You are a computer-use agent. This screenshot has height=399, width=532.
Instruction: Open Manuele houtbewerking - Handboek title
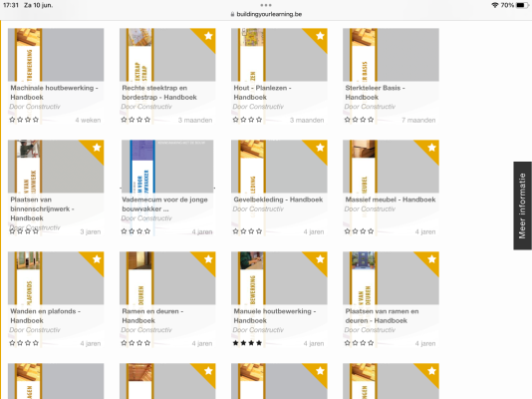[275, 316]
